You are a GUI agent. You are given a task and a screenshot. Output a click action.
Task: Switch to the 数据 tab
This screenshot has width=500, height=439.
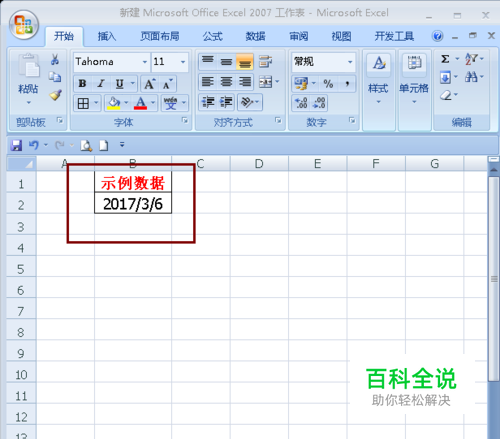[255, 36]
